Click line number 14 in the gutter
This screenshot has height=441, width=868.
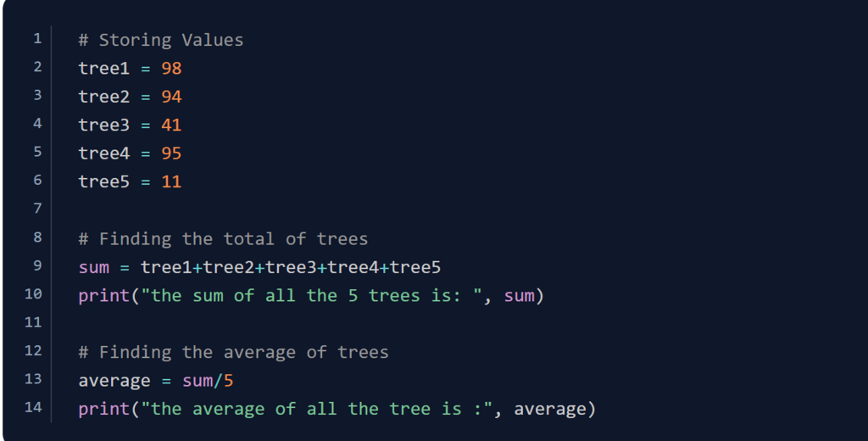34,407
